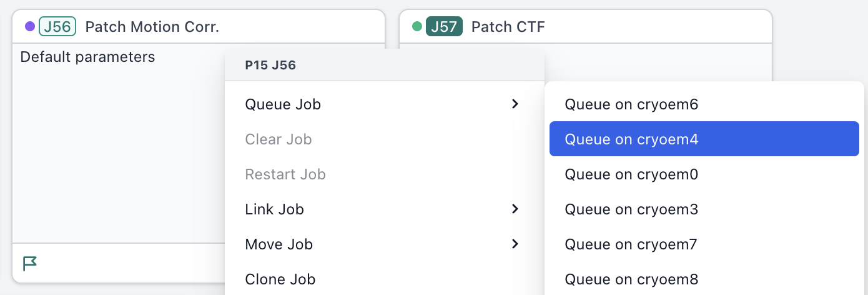Click the purple status dot on J56
The width and height of the screenshot is (868, 295).
tap(29, 26)
